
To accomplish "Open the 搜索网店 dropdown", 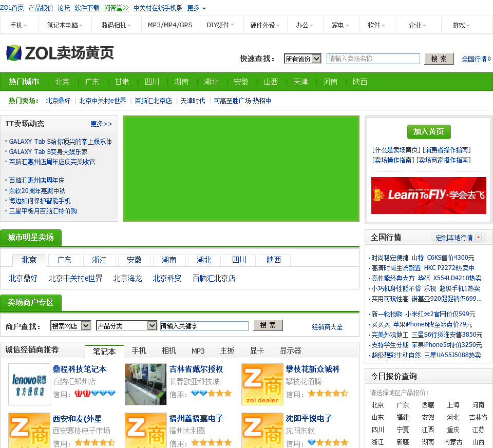I will tap(70, 326).
